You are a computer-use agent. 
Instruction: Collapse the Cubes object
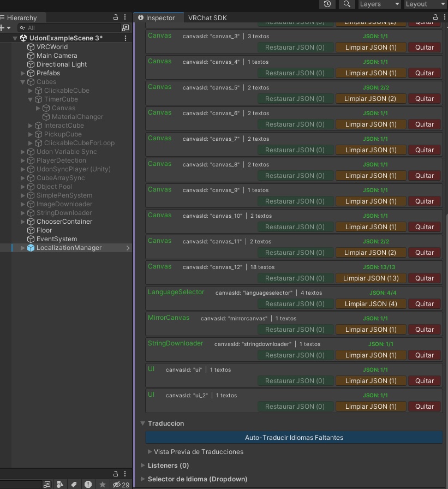click(x=22, y=82)
